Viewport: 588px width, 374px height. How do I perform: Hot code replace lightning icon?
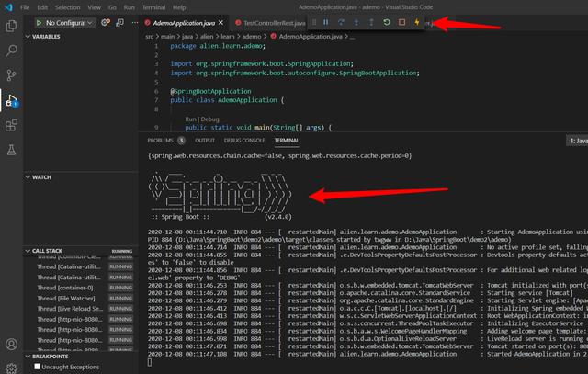click(416, 22)
